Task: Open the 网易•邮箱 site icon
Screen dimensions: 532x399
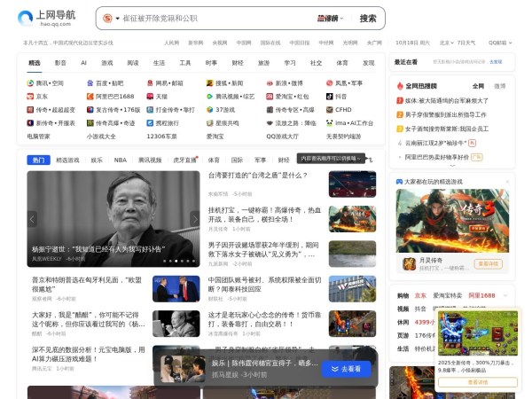Action: [x=150, y=83]
